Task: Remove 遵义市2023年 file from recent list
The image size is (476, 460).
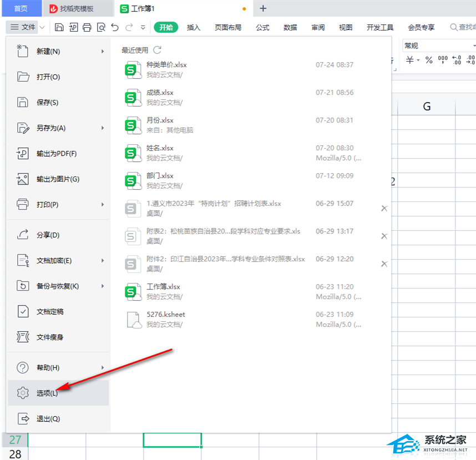Action: pos(384,208)
